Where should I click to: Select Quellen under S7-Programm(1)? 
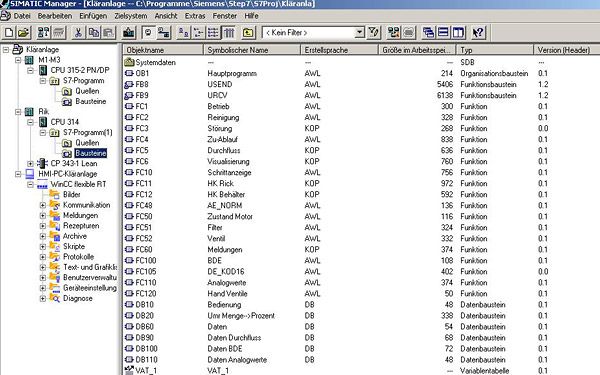(x=87, y=143)
